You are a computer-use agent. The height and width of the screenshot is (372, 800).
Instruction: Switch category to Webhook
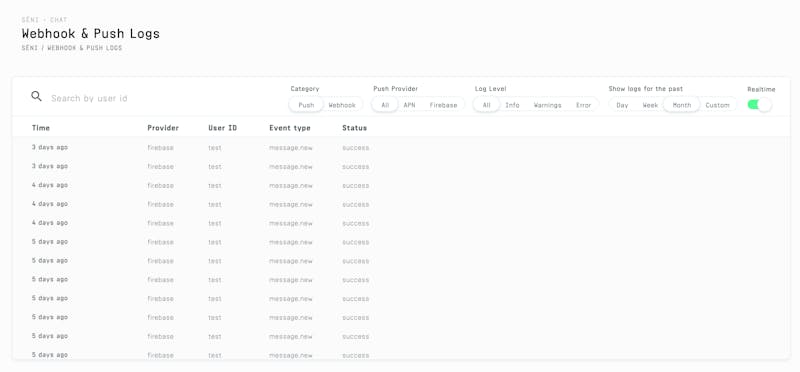pyautogui.click(x=342, y=105)
